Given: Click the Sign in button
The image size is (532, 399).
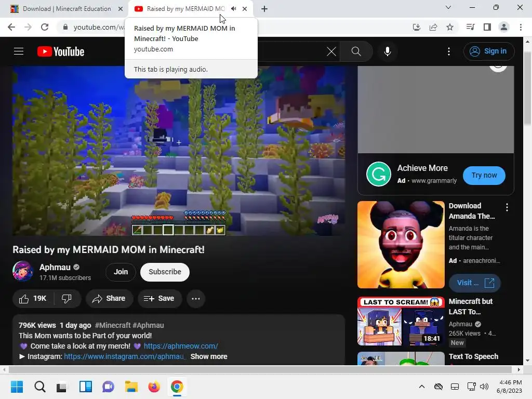Looking at the screenshot, I should point(488,51).
